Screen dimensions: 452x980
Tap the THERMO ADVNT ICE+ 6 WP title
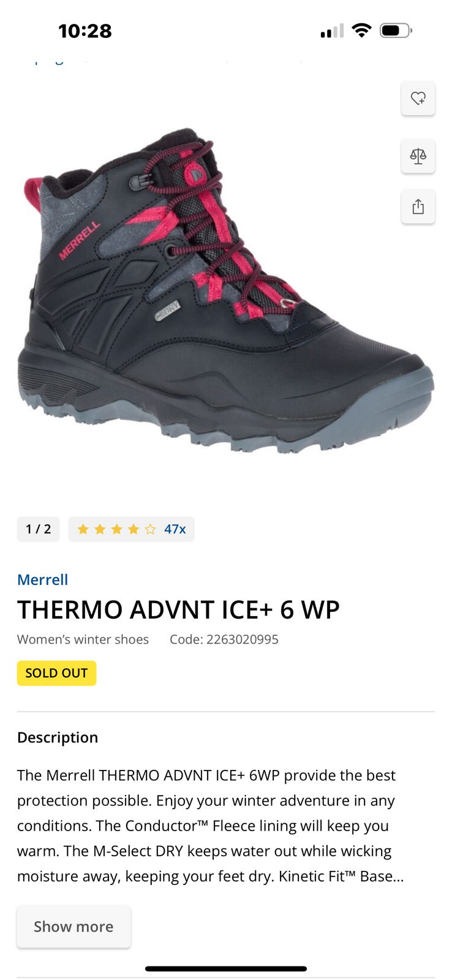coord(178,609)
